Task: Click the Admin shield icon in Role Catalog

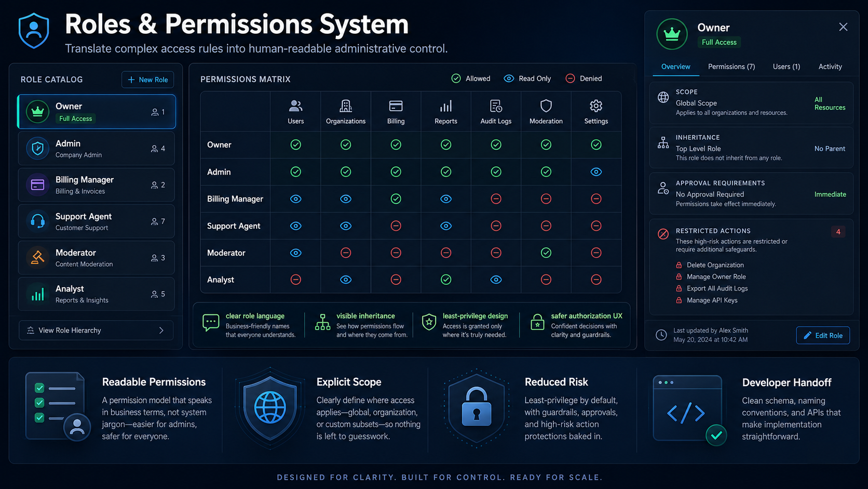Action: 37,149
